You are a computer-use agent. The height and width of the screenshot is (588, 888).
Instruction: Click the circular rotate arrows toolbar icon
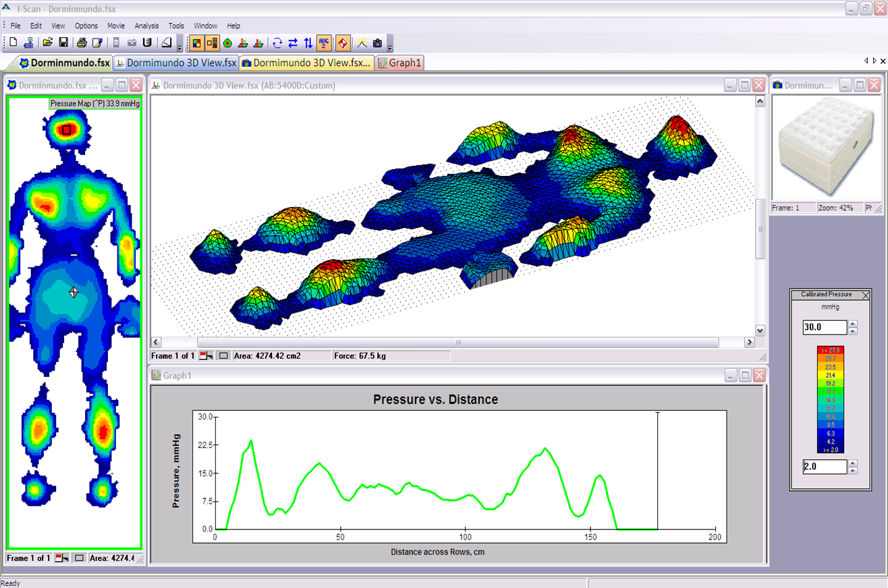(277, 43)
